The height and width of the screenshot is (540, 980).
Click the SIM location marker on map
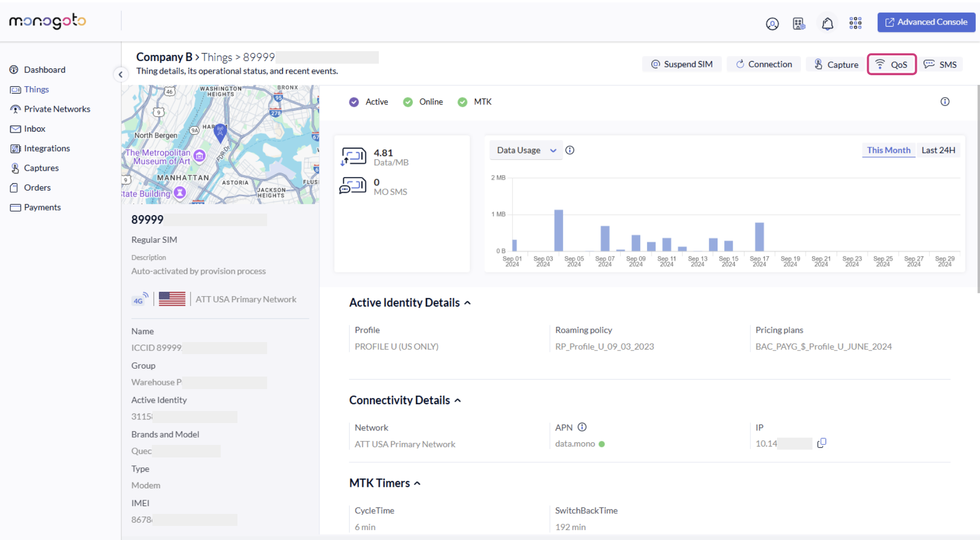click(220, 133)
